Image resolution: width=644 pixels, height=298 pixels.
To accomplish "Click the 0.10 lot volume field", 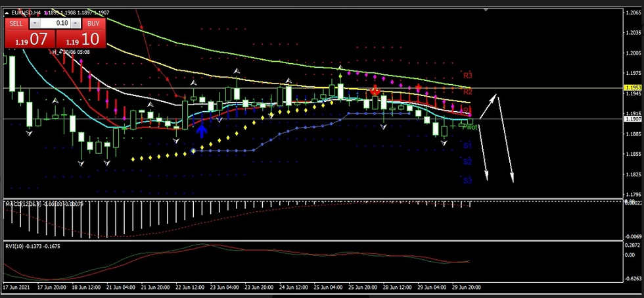I will 55,23.
